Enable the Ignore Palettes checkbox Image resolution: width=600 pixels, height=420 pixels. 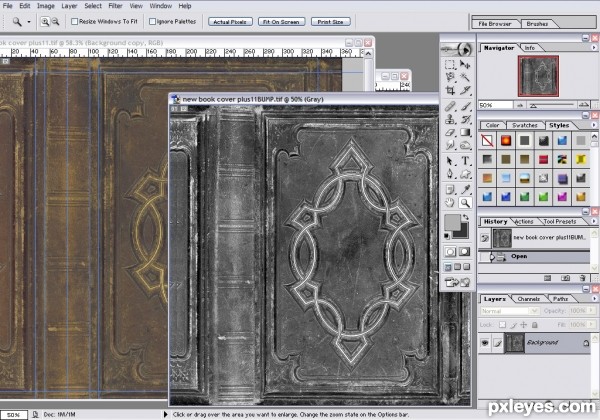pos(152,21)
